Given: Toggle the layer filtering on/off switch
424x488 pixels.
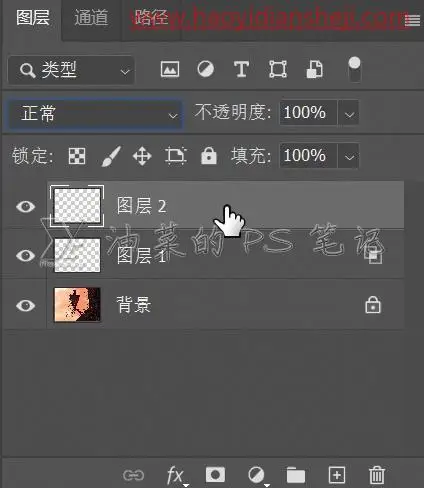Looking at the screenshot, I should (354, 70).
